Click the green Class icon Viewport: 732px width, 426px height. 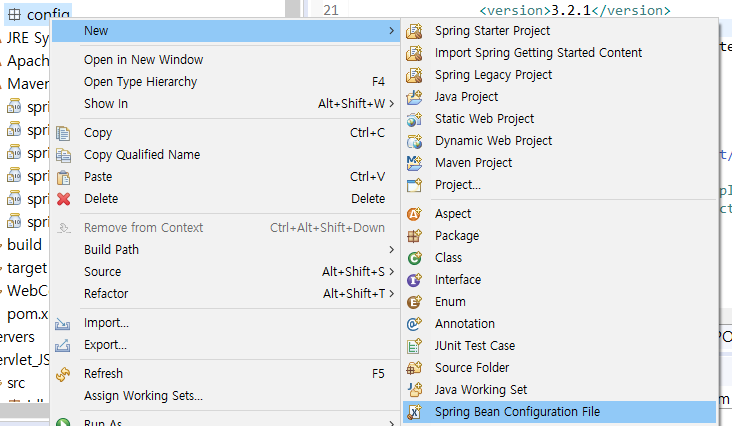click(414, 258)
